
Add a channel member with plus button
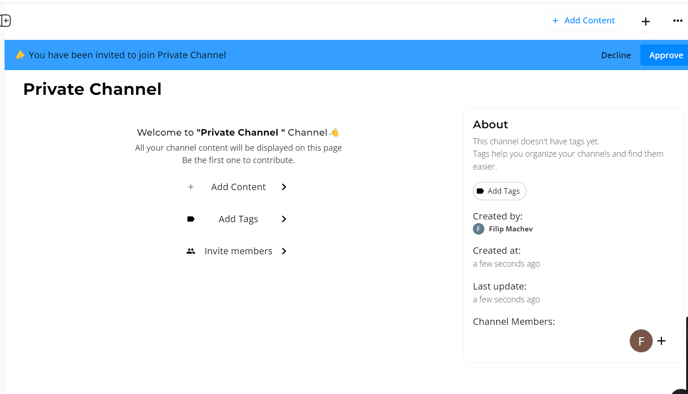pyautogui.click(x=661, y=341)
